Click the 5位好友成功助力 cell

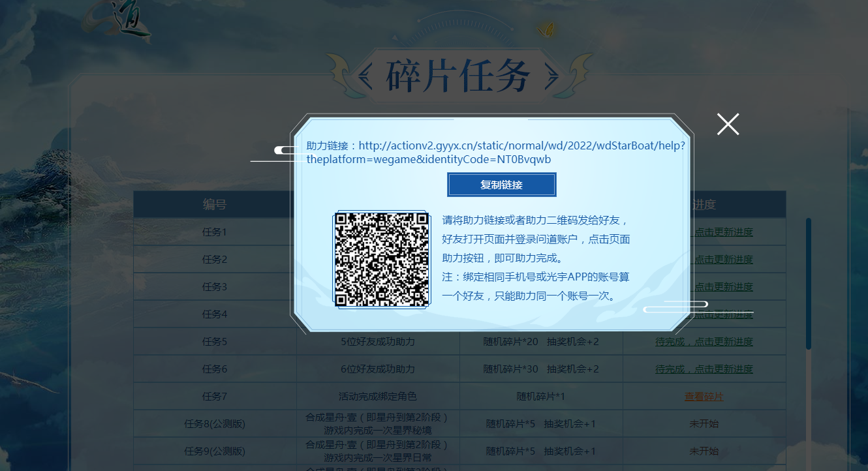coord(378,341)
